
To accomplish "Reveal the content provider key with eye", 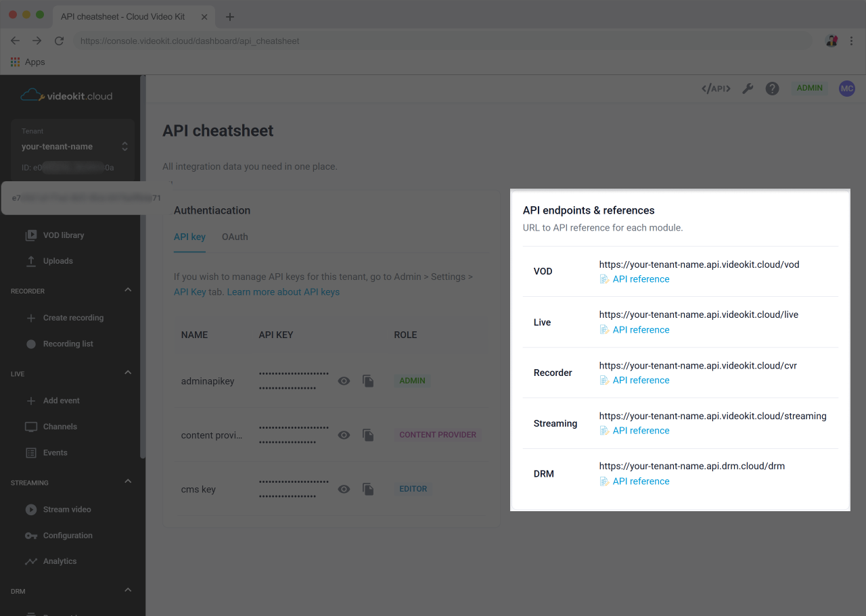I will tap(344, 435).
